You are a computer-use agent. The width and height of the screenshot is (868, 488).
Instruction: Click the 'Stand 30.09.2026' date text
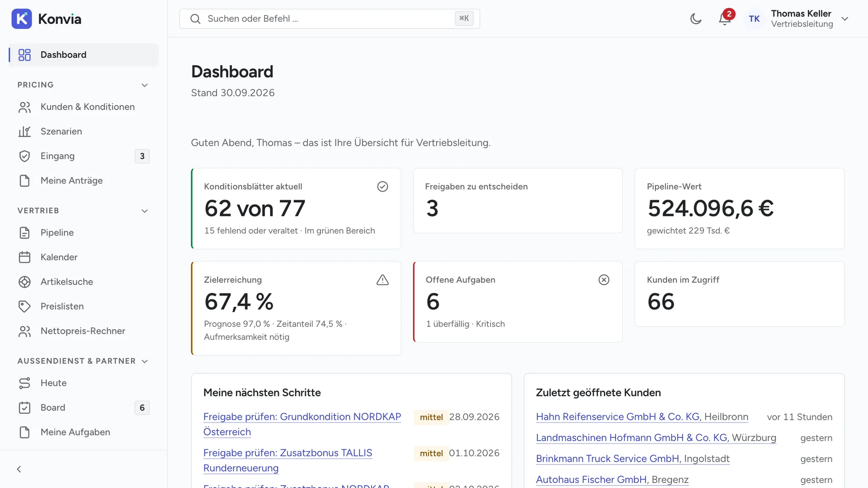(233, 93)
